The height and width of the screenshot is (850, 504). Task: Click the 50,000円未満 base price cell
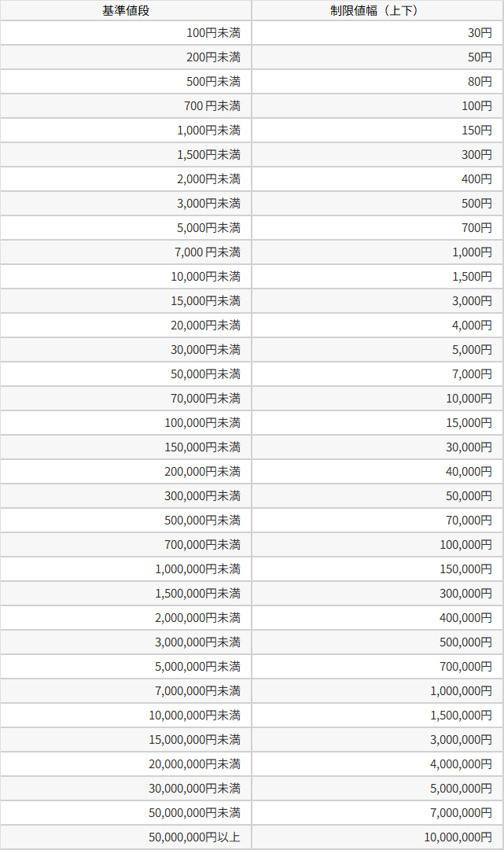click(x=205, y=373)
